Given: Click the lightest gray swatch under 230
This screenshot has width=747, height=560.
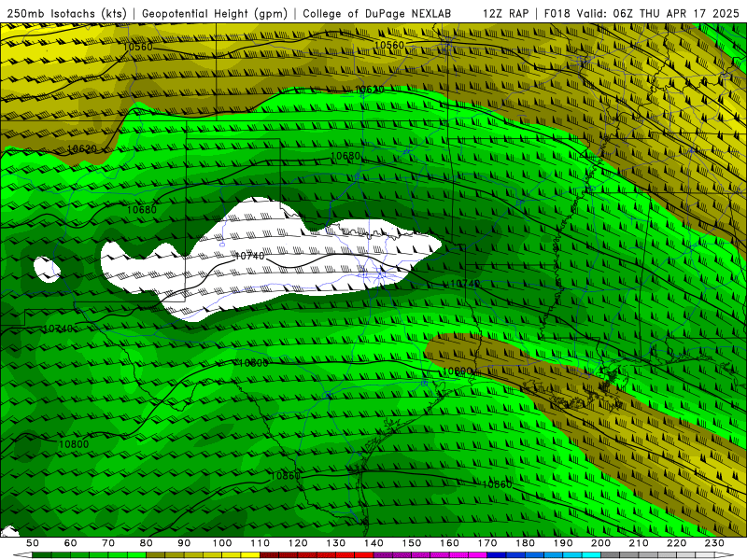Looking at the screenshot, I should tap(705, 554).
